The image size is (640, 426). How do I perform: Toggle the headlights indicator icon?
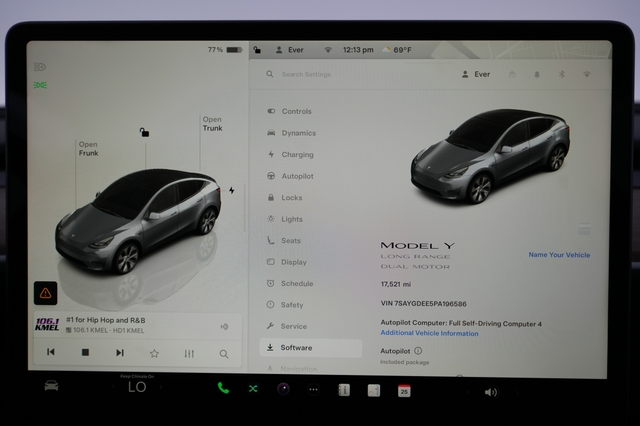point(40,67)
